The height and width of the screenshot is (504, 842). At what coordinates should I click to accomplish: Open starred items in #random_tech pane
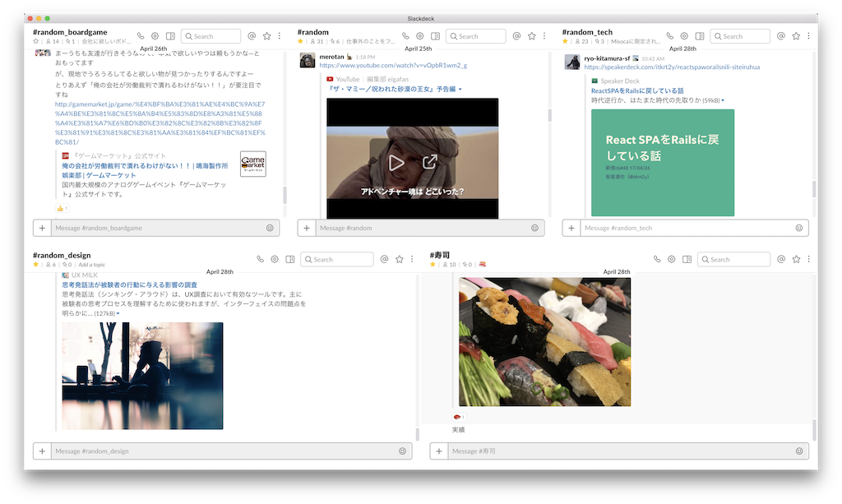[x=796, y=36]
